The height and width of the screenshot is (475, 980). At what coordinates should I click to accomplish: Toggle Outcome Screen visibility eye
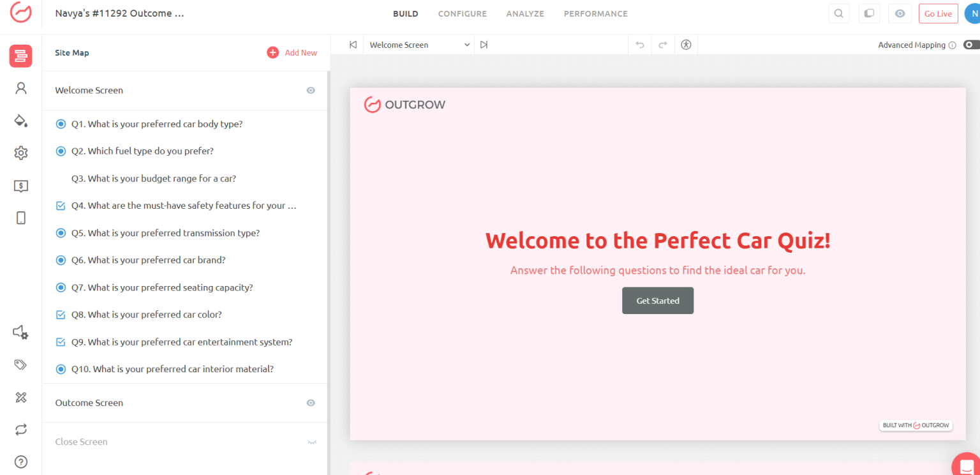[x=311, y=403]
